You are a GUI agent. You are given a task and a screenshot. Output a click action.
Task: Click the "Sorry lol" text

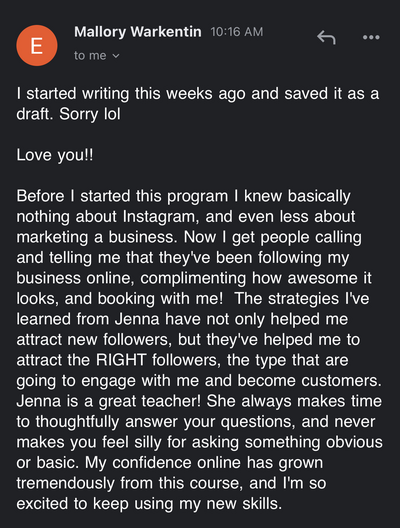pyautogui.click(x=90, y=114)
